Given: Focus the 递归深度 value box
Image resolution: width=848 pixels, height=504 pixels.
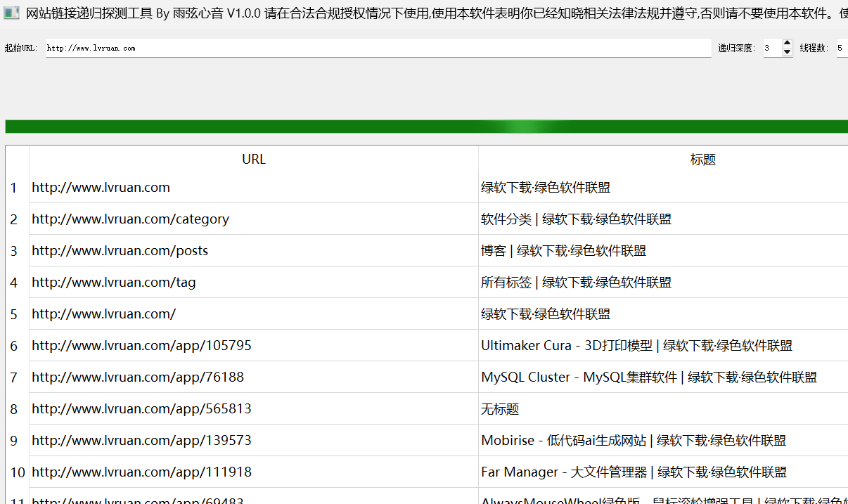Looking at the screenshot, I should pyautogui.click(x=771, y=49).
